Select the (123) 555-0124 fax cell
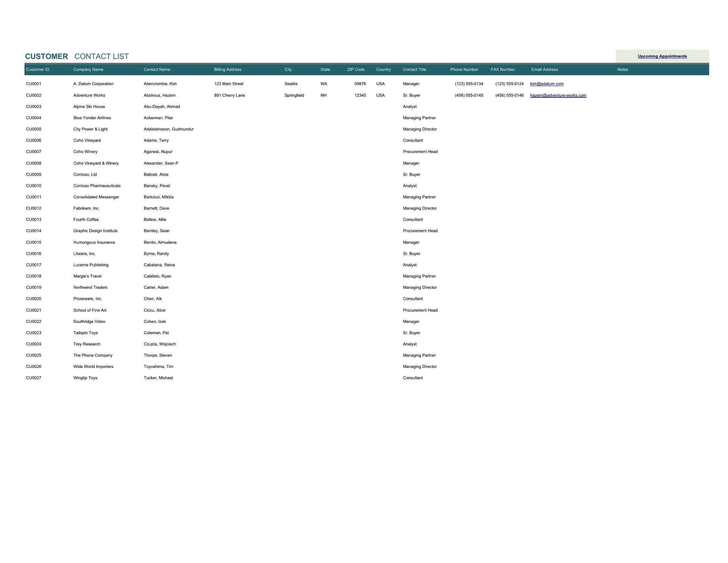 (509, 84)
